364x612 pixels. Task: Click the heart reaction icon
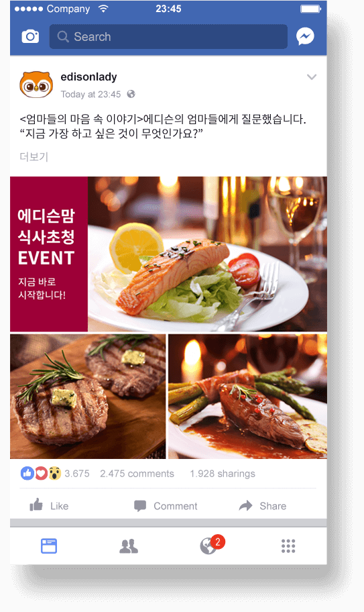point(41,474)
